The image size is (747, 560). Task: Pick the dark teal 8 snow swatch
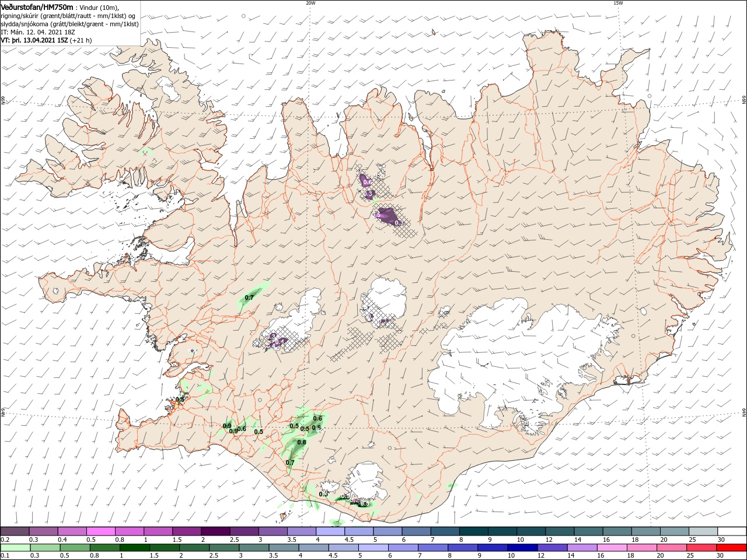[473, 531]
